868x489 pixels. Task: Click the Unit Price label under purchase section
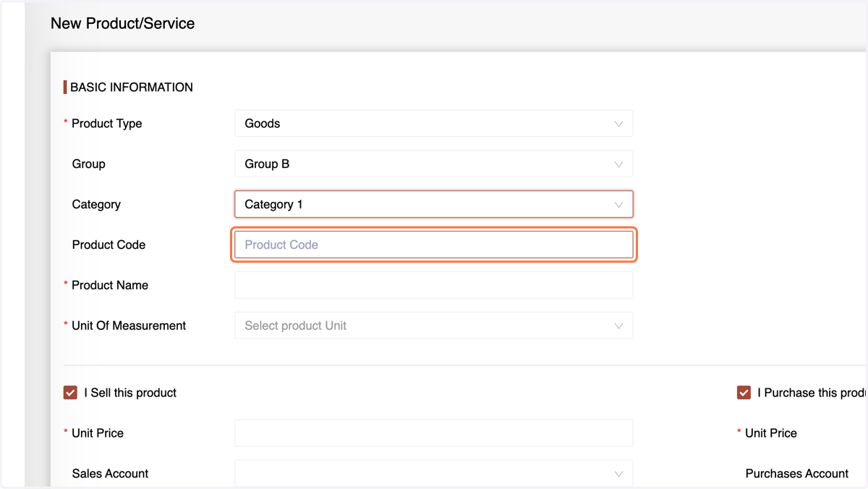coord(771,433)
